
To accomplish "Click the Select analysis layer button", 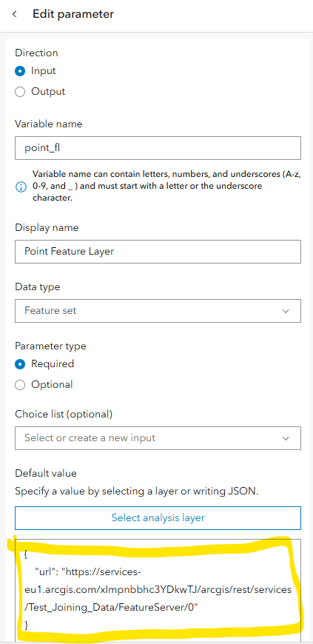I will [x=158, y=518].
